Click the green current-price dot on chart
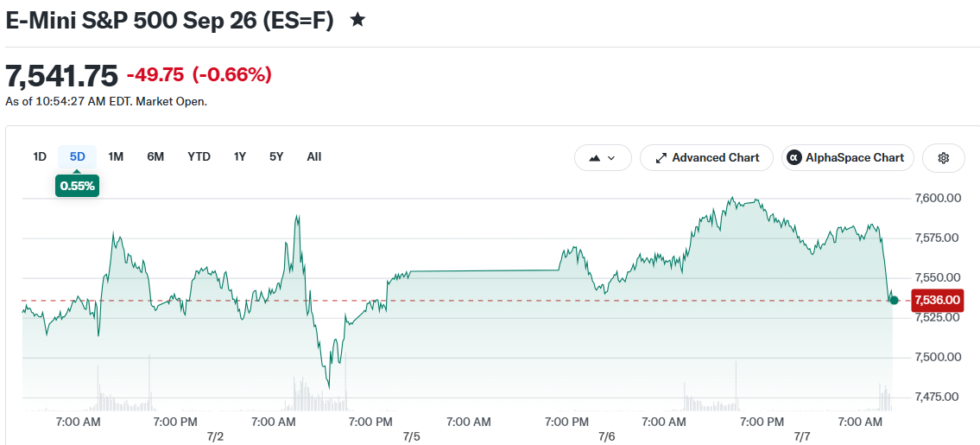The image size is (980, 445). tap(894, 301)
